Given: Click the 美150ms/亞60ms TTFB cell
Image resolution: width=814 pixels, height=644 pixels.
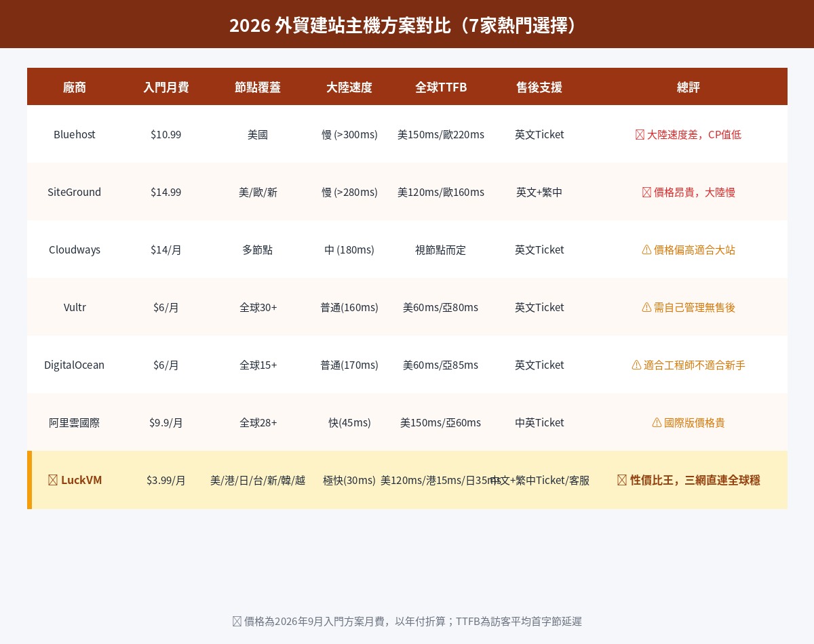Looking at the screenshot, I should (441, 422).
